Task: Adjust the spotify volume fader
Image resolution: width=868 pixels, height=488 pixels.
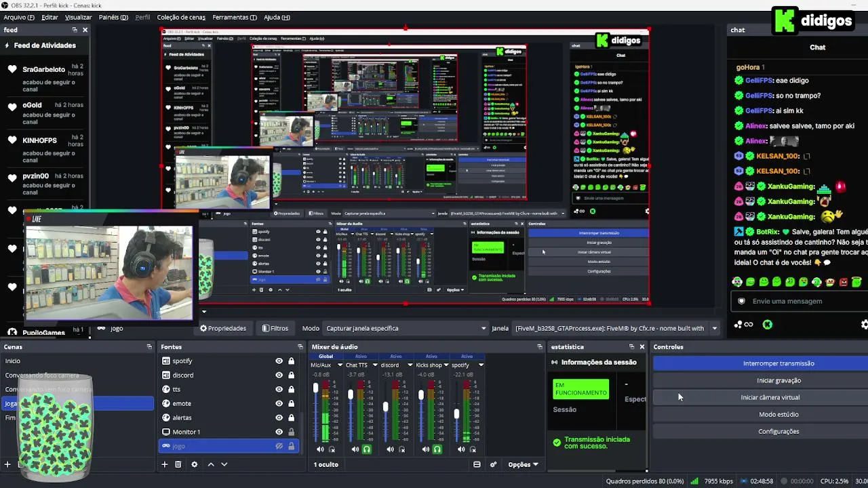Action: point(456,413)
